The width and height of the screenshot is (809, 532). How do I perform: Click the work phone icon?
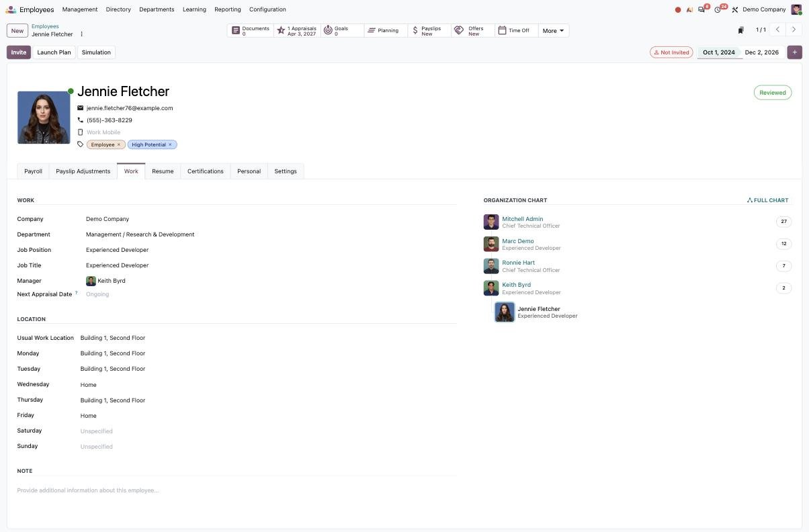(81, 120)
